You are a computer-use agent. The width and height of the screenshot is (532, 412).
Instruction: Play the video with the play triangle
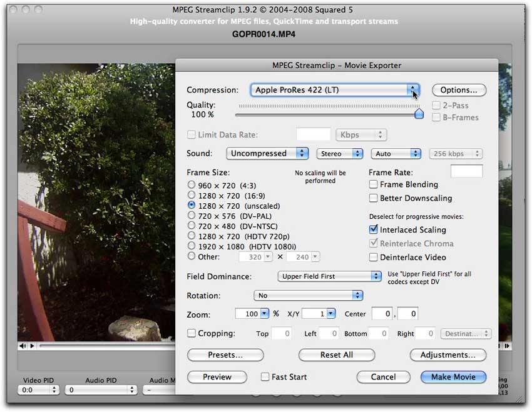(32, 346)
